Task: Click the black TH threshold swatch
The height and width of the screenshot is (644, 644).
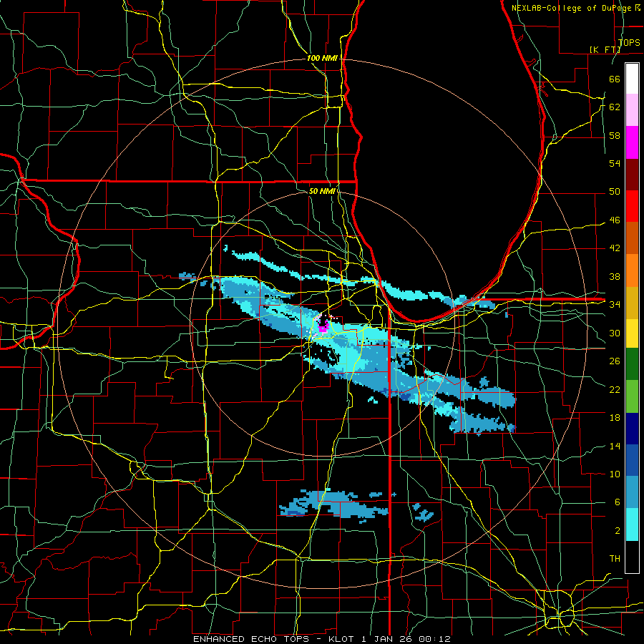Action: [x=632, y=557]
